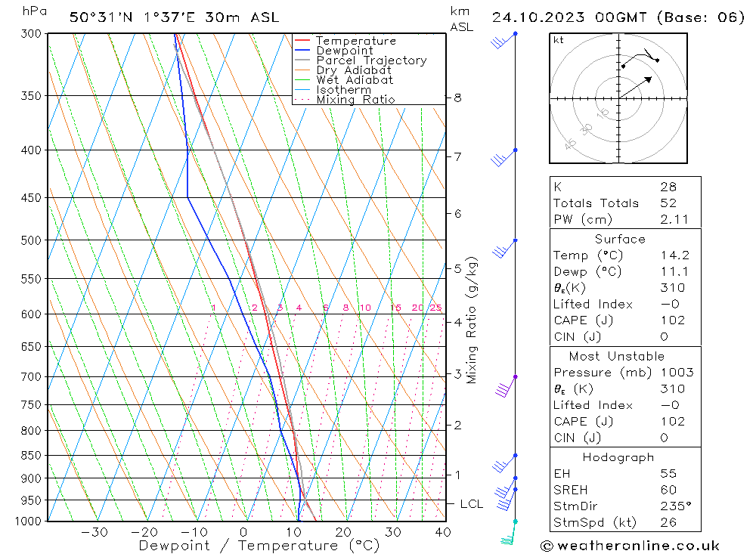Click the Dewpoint / Temperature (°C) axis title
Screen dimensions: 756x554
(259, 546)
